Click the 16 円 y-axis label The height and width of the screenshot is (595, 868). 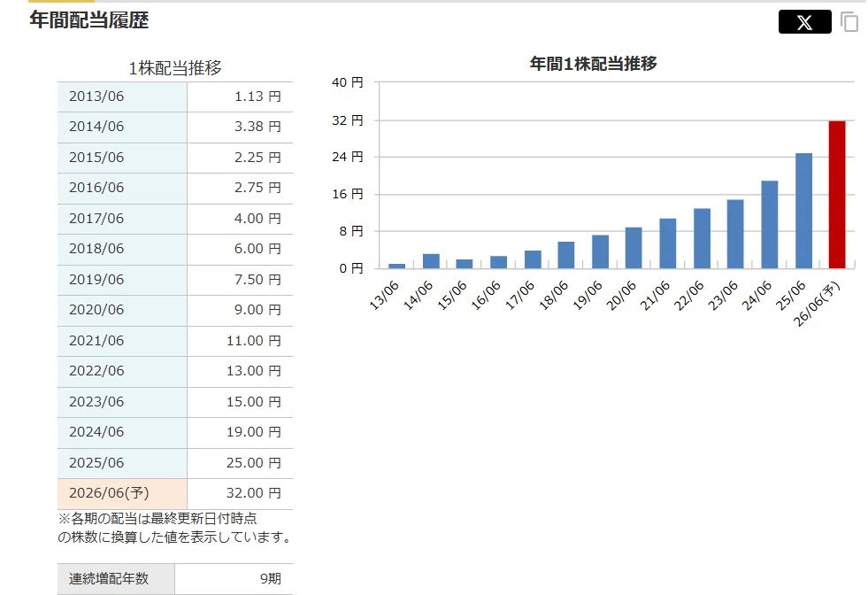tap(347, 195)
